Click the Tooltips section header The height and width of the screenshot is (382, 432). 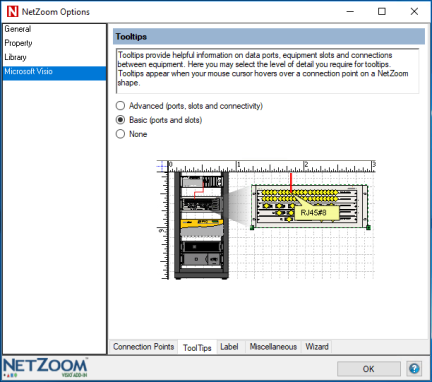269,37
